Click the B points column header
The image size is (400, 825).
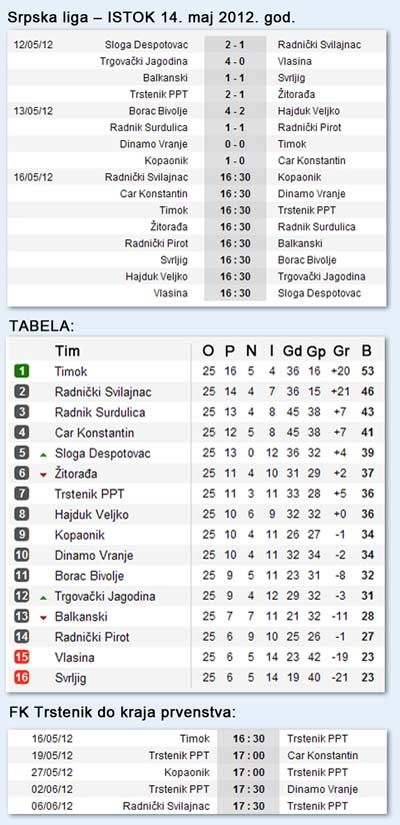tap(366, 351)
